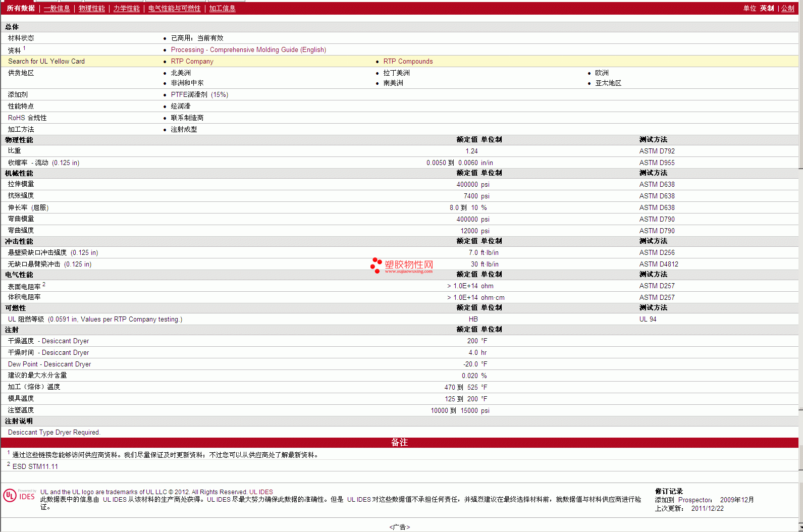
Task: Open the 所有数据 tab
Action: pyautogui.click(x=21, y=8)
